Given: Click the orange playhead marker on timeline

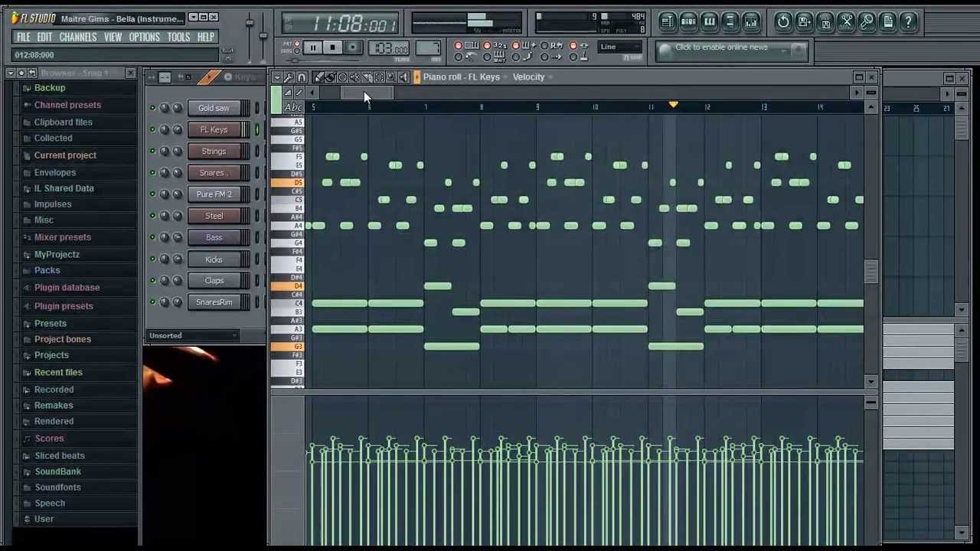Looking at the screenshot, I should (x=673, y=104).
